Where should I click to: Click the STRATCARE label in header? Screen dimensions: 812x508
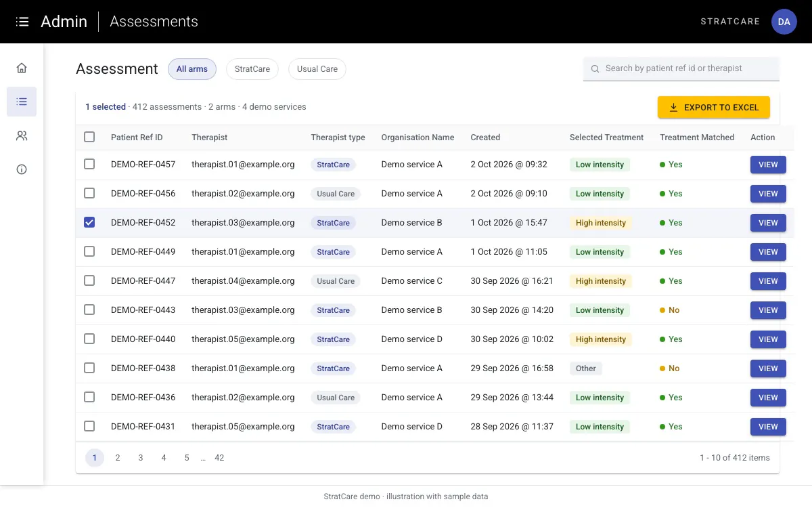pos(730,22)
